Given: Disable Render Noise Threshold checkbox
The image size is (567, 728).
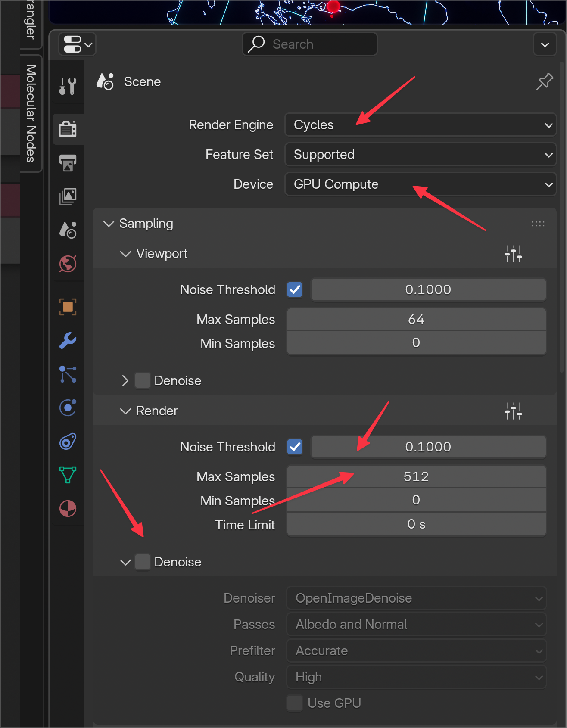Looking at the screenshot, I should (295, 447).
